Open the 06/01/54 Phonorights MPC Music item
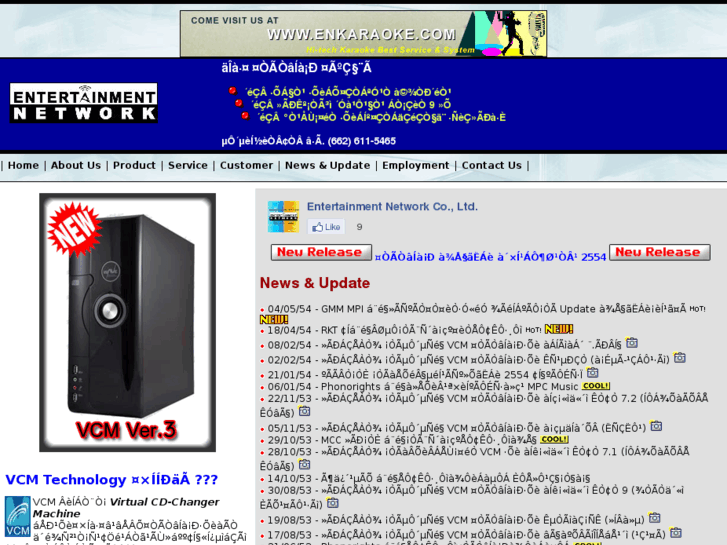This screenshot has width=727, height=545. point(422,387)
